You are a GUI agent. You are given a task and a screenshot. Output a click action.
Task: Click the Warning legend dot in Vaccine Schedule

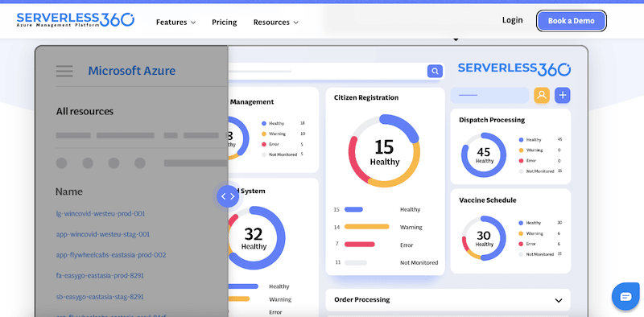click(521, 233)
